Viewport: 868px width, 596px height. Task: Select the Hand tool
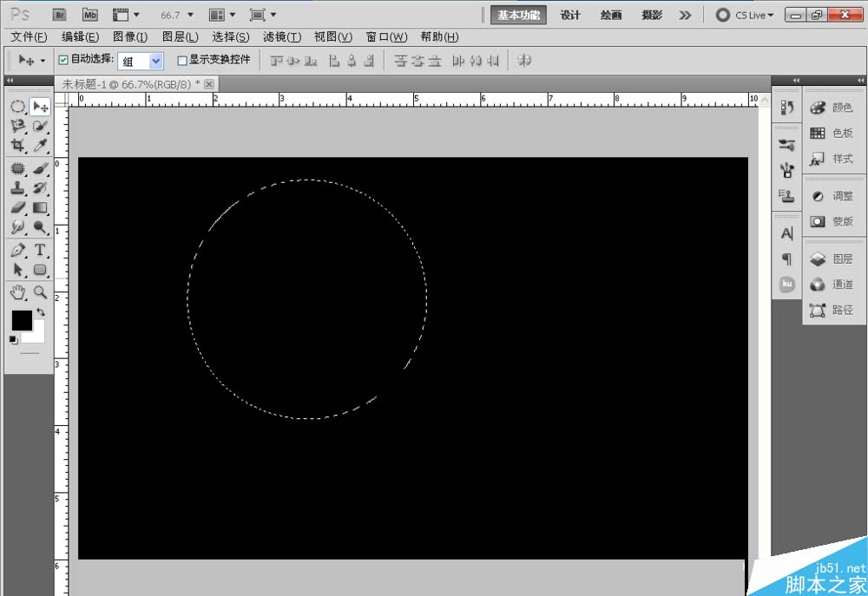(18, 292)
